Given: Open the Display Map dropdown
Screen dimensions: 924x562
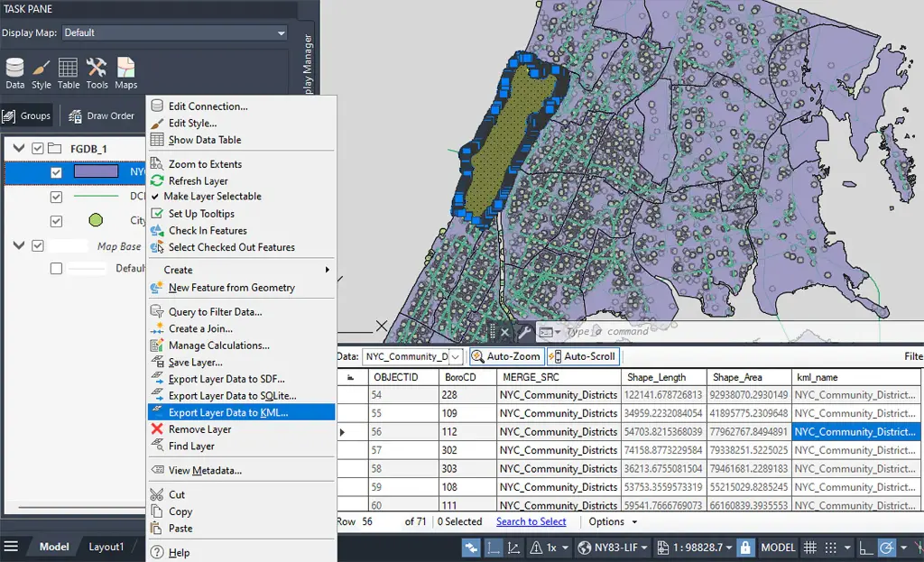Looking at the screenshot, I should [x=174, y=33].
